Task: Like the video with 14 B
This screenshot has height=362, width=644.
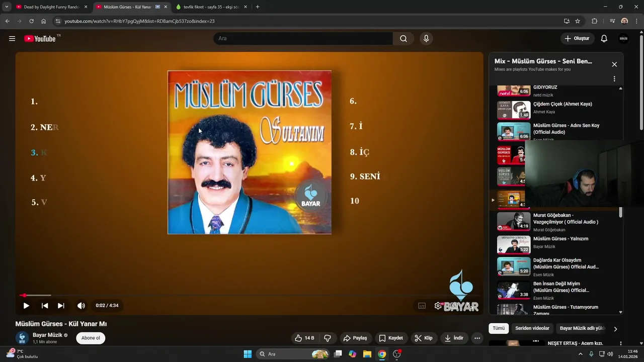Action: (x=304, y=338)
